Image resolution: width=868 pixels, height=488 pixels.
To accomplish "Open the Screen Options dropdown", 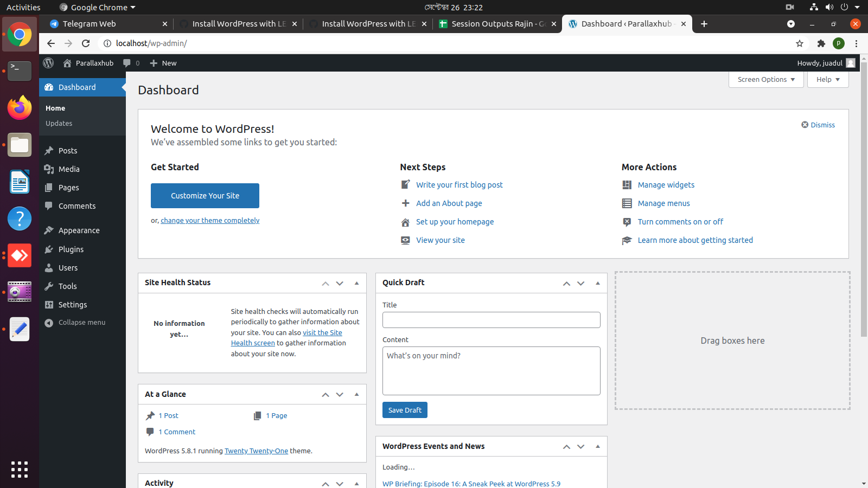I will coord(765,79).
